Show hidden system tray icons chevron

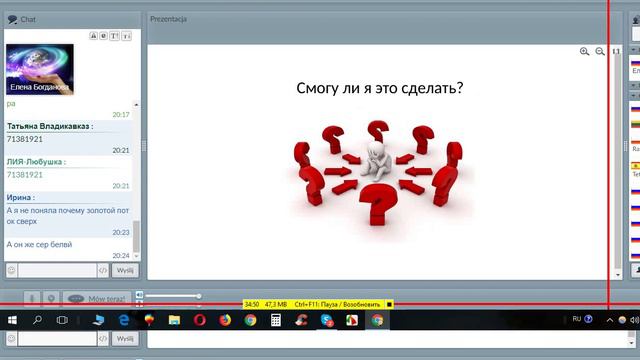coord(609,320)
